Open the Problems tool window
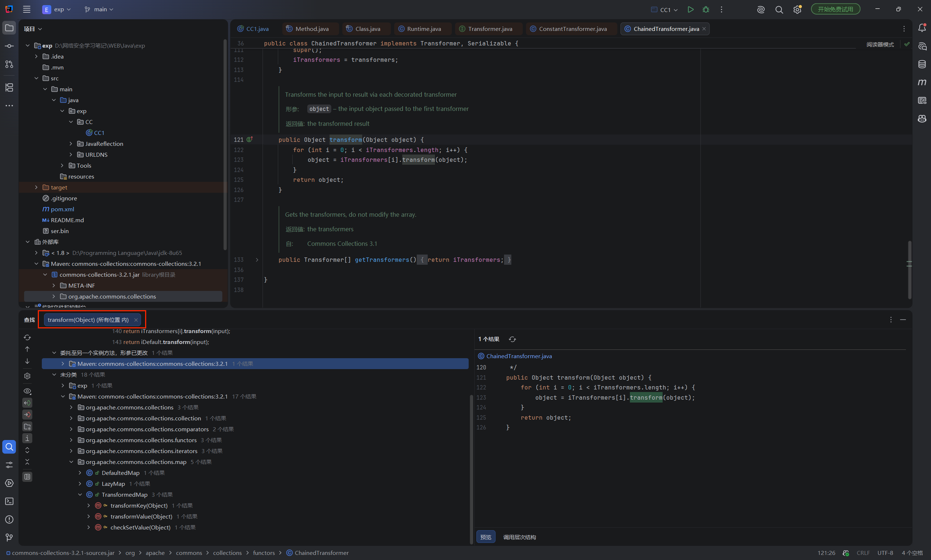 coord(9,519)
